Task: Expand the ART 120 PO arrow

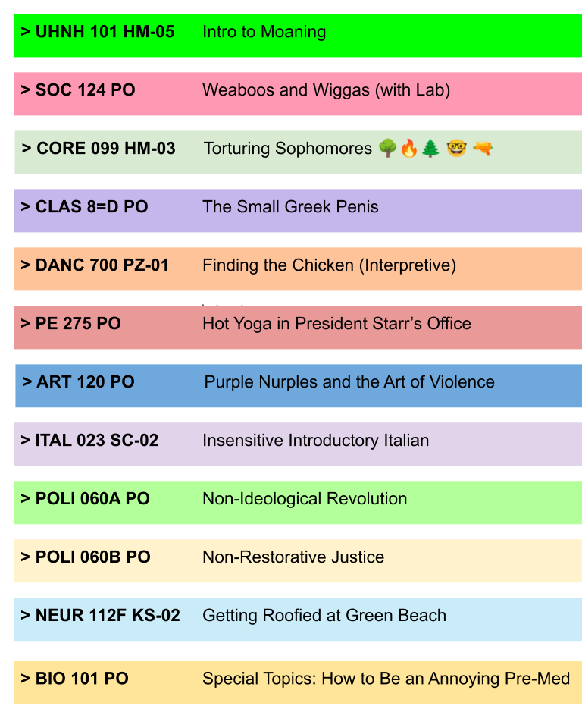Action: pos(27,382)
